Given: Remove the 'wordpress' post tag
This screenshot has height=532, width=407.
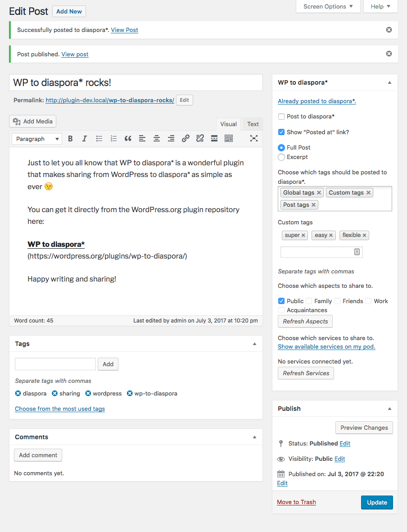Looking at the screenshot, I should (88, 393).
